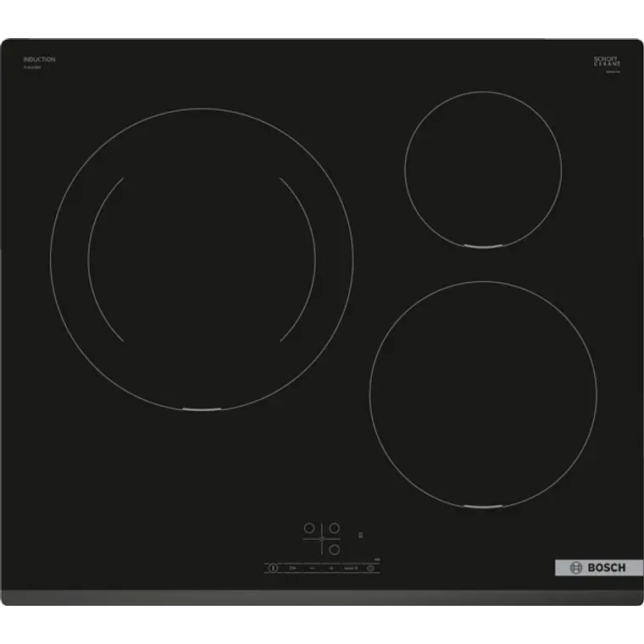The image size is (644, 644).
Task: Select the top-left zone selector circle
Action: (309, 528)
